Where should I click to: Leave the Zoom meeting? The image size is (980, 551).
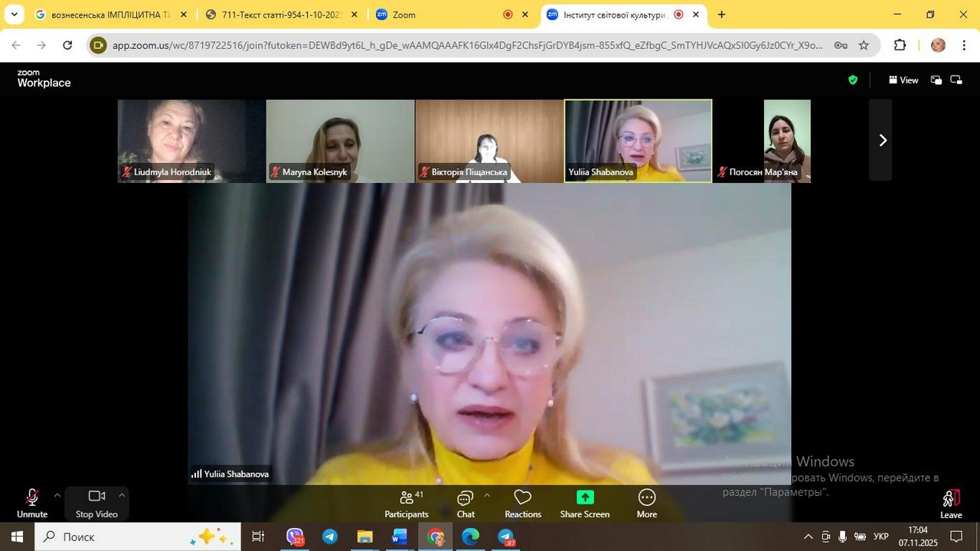click(x=950, y=504)
